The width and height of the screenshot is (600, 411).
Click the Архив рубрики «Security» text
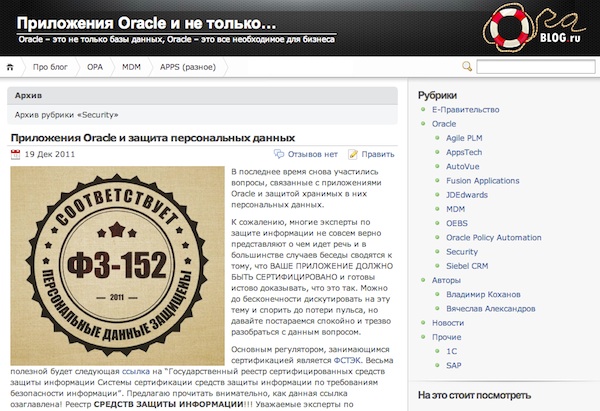66,115
